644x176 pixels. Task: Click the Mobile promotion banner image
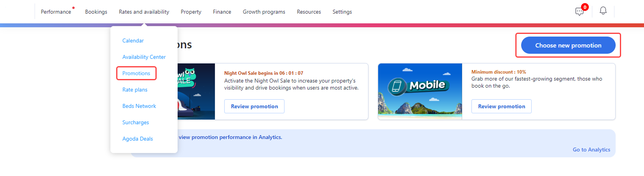coord(420,92)
